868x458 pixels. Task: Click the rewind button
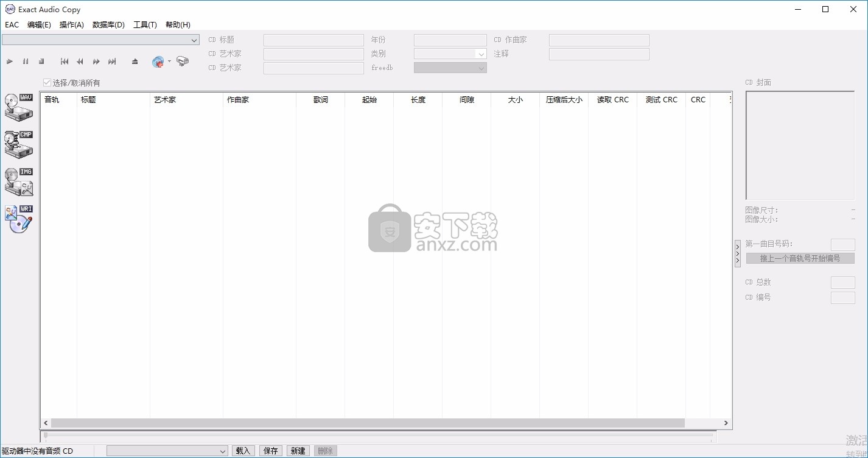(80, 62)
